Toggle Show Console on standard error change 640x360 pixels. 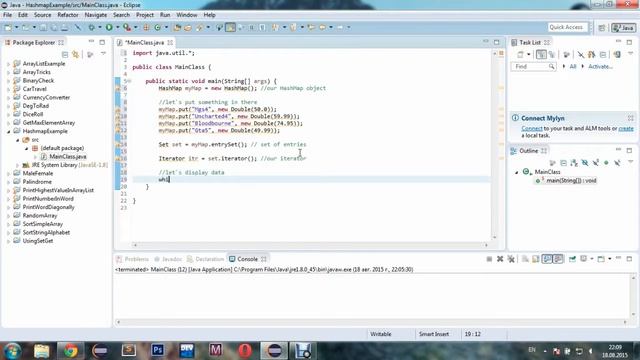pyautogui.click(x=558, y=259)
